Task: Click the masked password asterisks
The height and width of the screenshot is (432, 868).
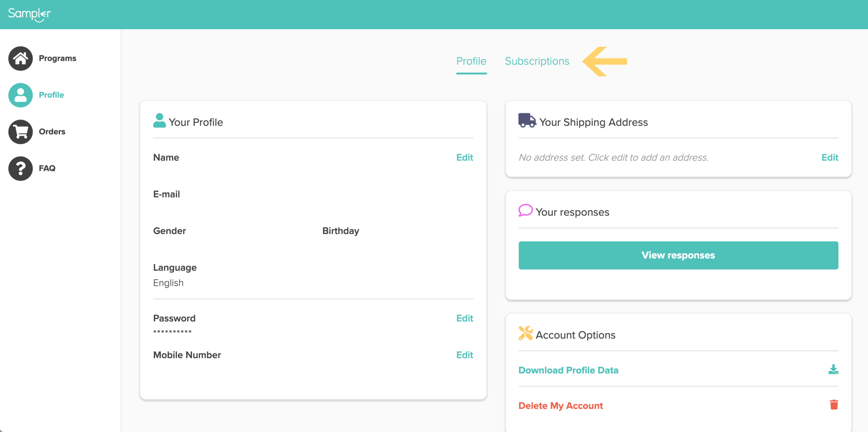Action: 172,332
